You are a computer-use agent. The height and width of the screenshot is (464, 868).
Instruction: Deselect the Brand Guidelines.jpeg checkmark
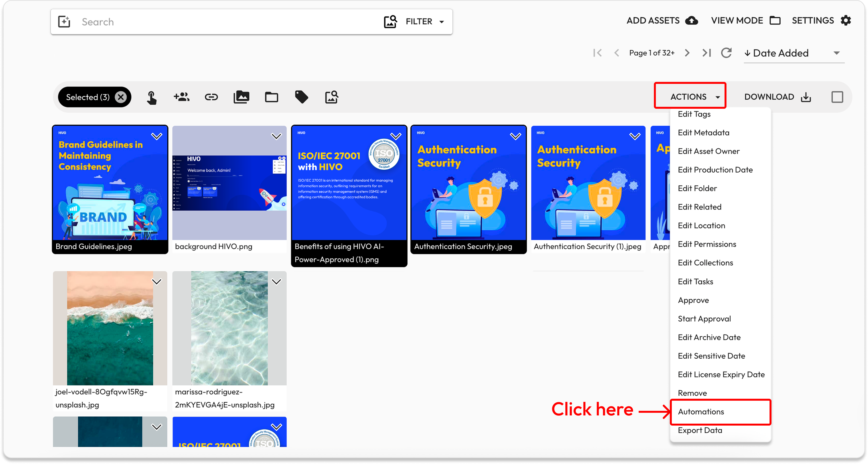(x=157, y=136)
